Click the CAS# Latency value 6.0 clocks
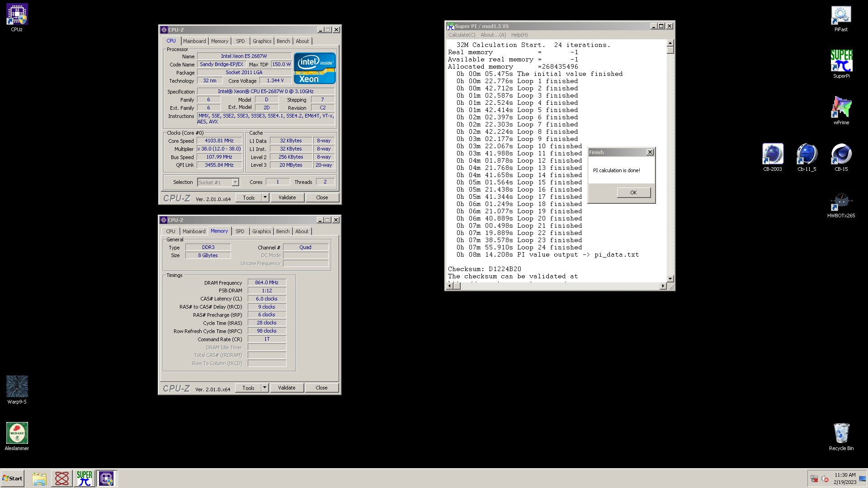 pos(267,299)
